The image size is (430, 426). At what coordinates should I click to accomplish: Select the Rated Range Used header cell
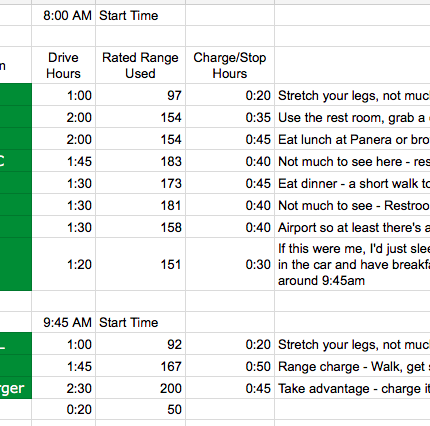coord(140,65)
